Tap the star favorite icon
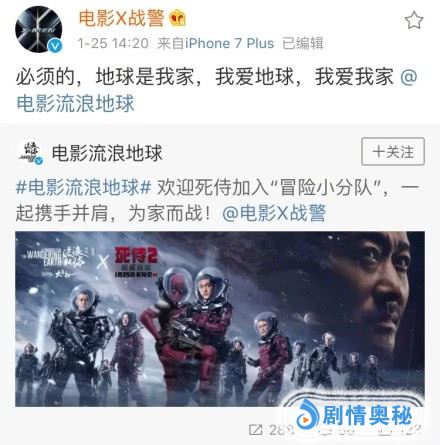 (x=414, y=20)
